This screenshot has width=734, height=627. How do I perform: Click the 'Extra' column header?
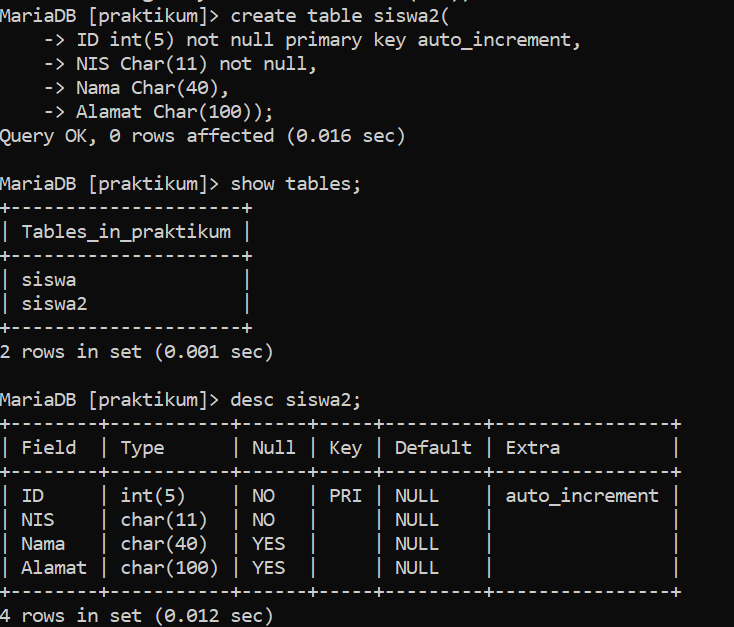point(533,448)
